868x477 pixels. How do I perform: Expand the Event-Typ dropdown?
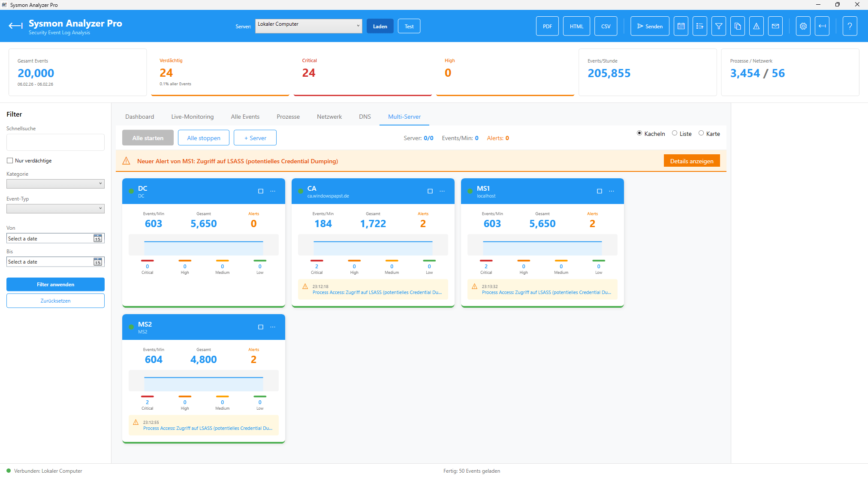[x=55, y=208]
